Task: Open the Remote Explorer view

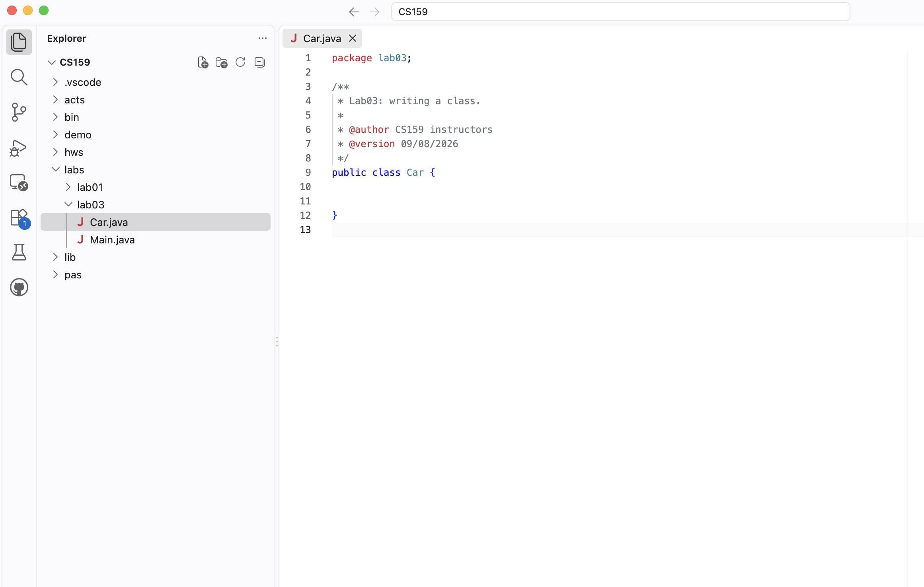Action: 19,183
